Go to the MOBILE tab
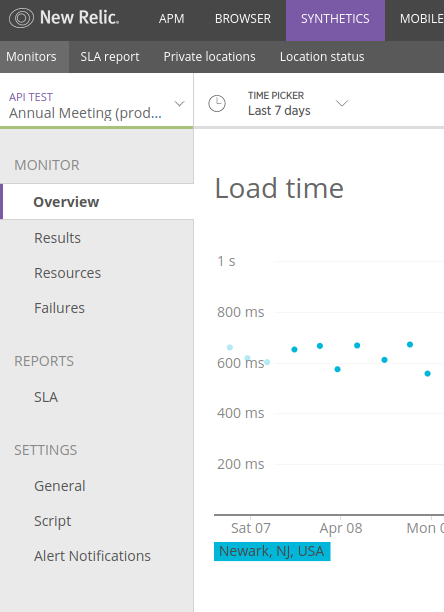The width and height of the screenshot is (444, 612). click(x=421, y=19)
